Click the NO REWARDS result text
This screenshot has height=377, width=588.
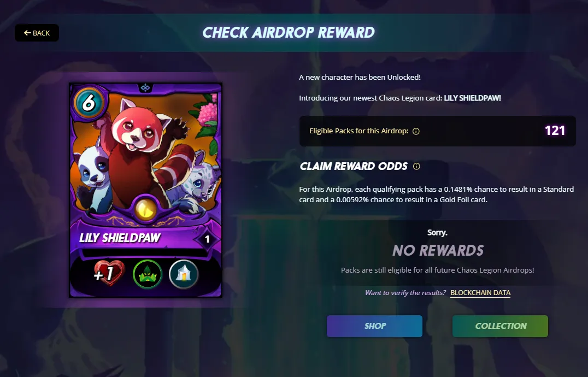pos(438,250)
